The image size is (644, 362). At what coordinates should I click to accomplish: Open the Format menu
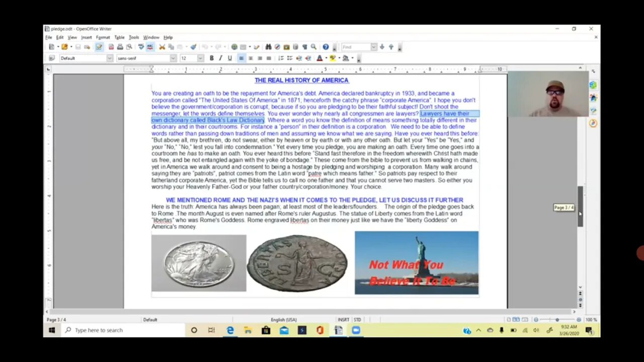pyautogui.click(x=103, y=38)
